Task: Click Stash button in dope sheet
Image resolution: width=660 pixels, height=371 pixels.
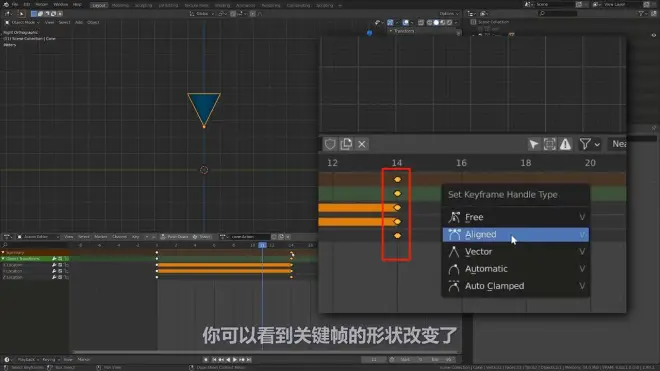Action: click(202, 237)
